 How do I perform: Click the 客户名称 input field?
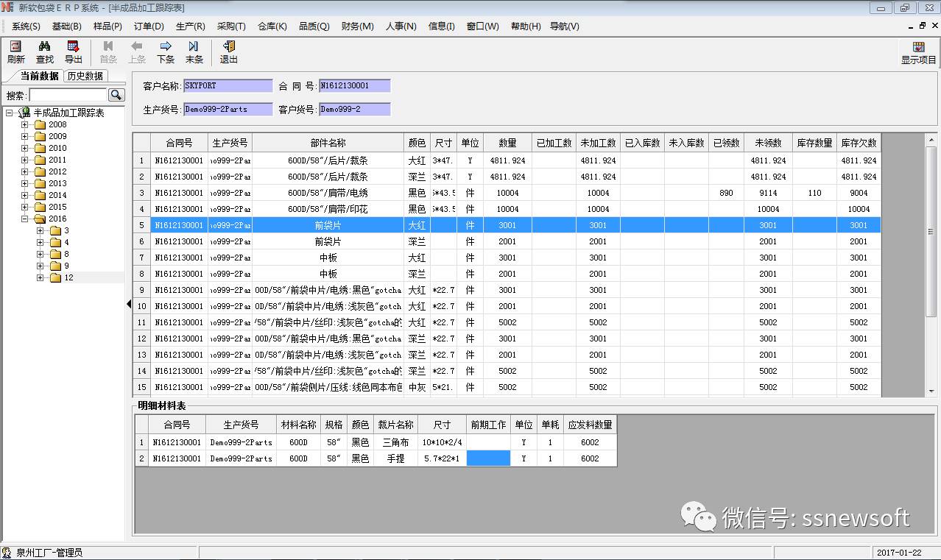coord(227,86)
